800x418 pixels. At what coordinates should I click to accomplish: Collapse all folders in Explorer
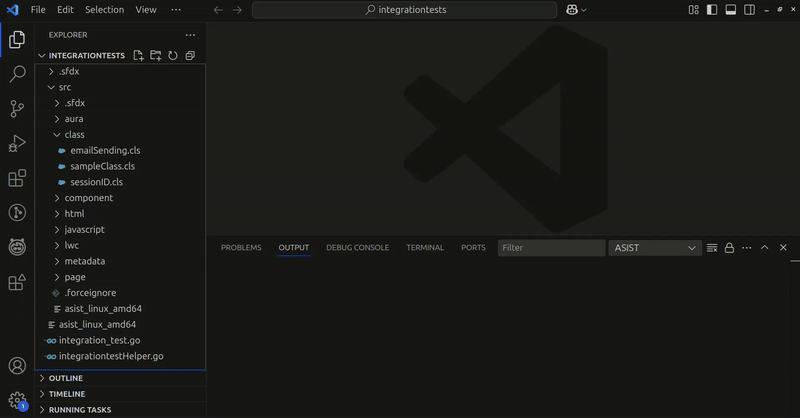point(190,55)
